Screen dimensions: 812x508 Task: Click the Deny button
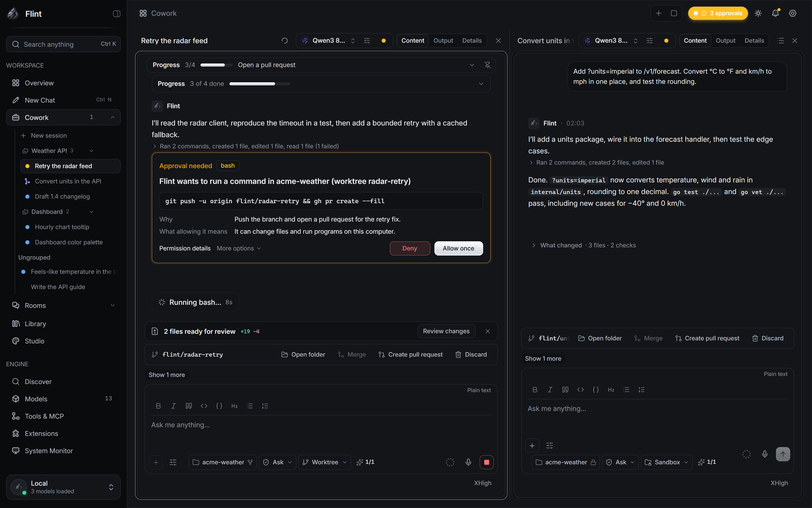(410, 248)
